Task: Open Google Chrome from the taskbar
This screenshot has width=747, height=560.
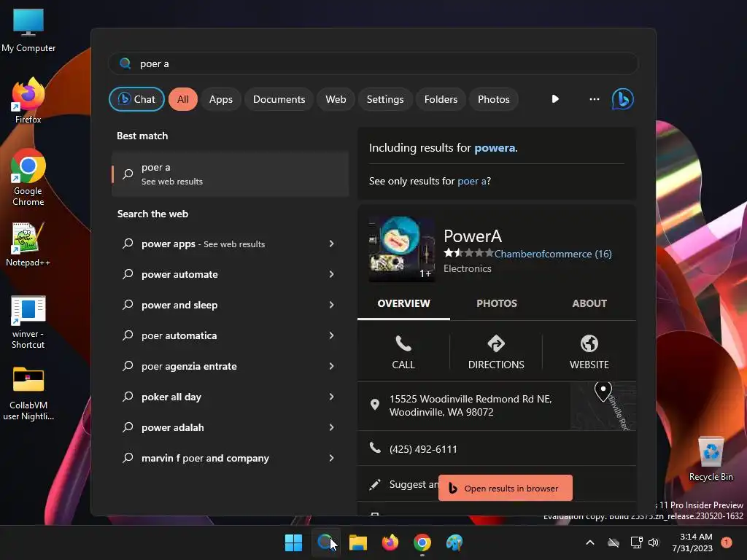Action: [x=422, y=542]
